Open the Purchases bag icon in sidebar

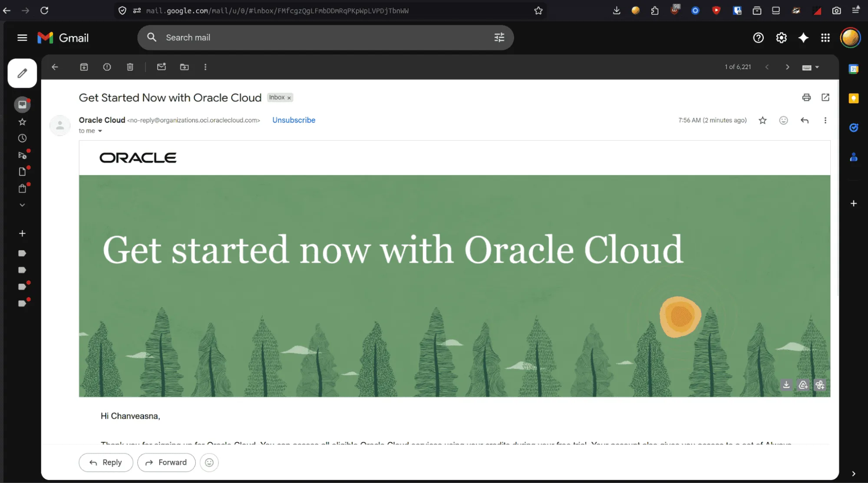tap(22, 189)
